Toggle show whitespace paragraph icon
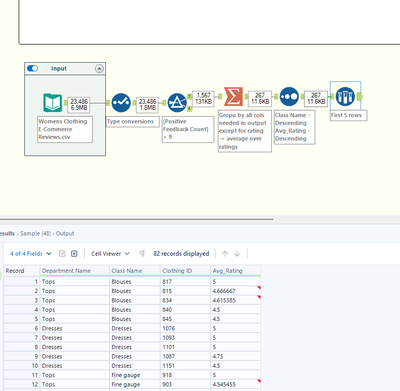This screenshot has width=400, height=391. point(142,254)
